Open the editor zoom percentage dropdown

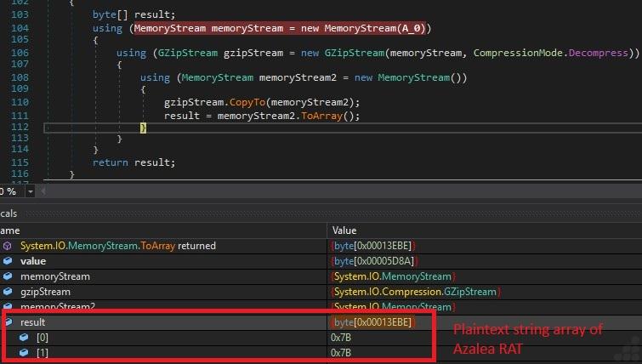[x=31, y=191]
